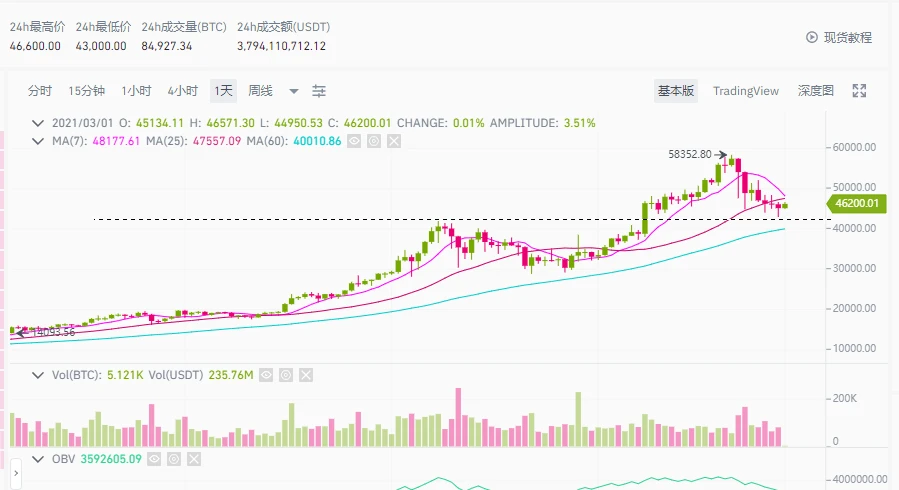Expand more time intervals dropdown arrow
The height and width of the screenshot is (490, 899).
click(x=294, y=91)
